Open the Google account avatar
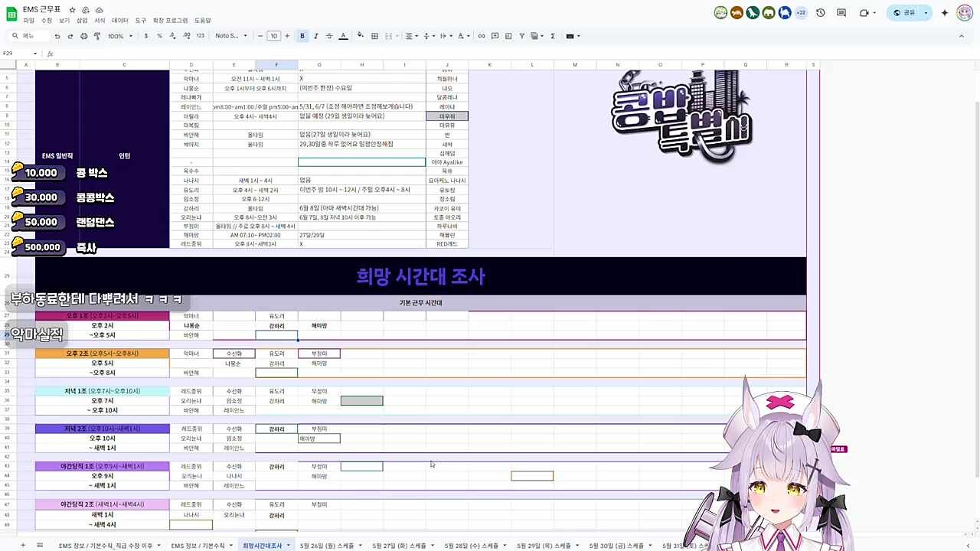The height and width of the screenshot is (551, 980). [965, 13]
